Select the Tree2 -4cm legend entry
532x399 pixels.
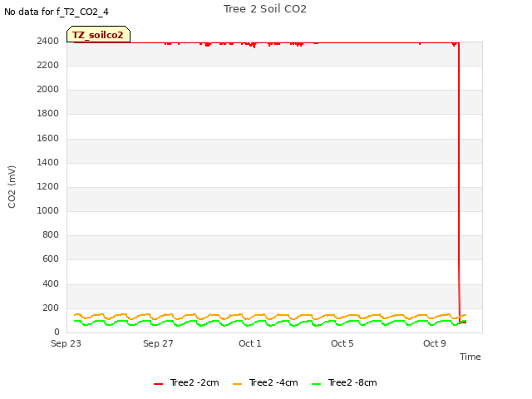(x=265, y=382)
